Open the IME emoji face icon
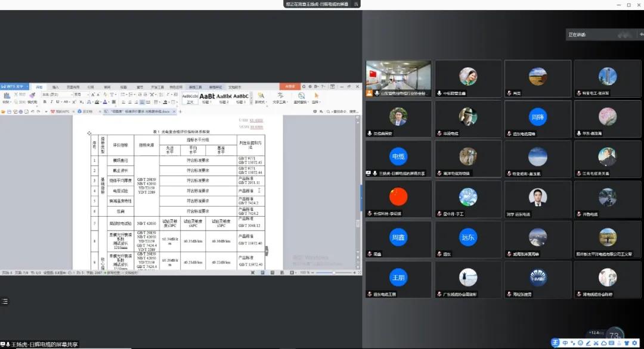This screenshot has width=644, height=349. (580, 343)
